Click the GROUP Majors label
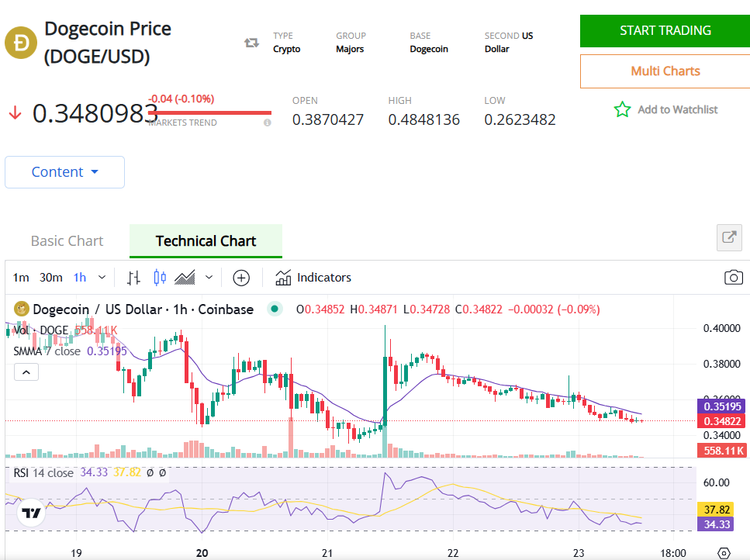Image resolution: width=750 pixels, height=560 pixels. point(351,43)
